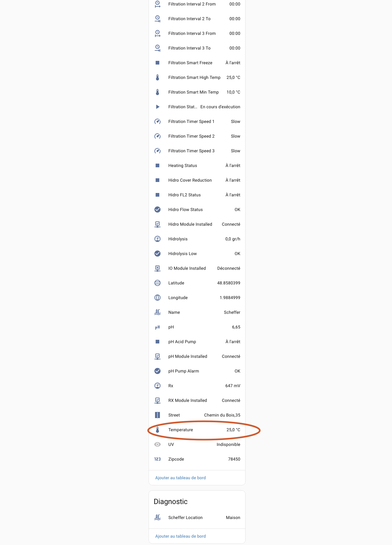The width and height of the screenshot is (392, 545).
Task: Click the Filtration Timer Speed 1 speedometer icon
Action: [x=157, y=121]
